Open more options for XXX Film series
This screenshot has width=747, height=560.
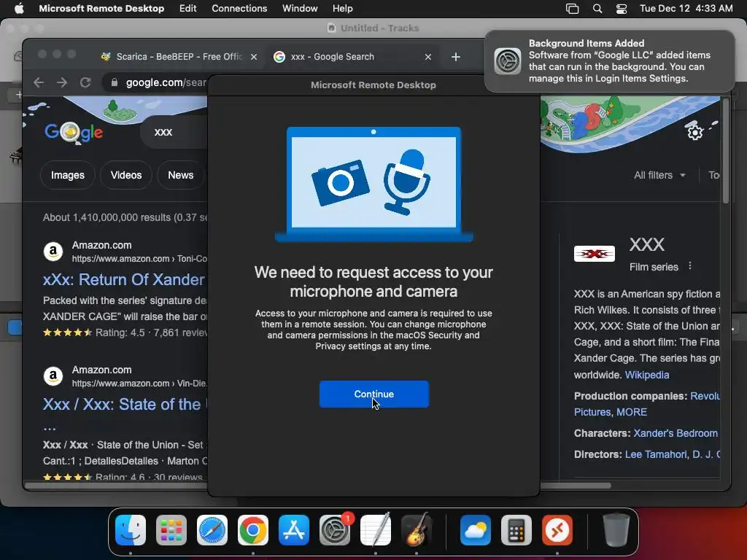pos(690,266)
